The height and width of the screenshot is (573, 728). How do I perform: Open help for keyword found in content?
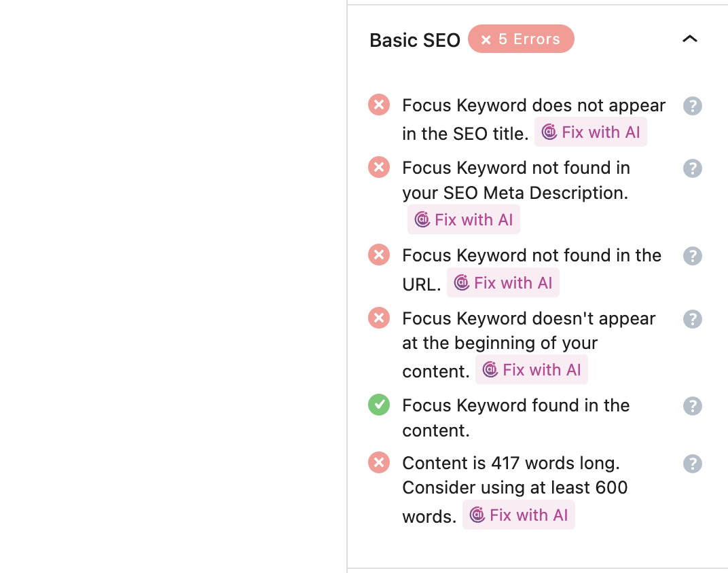coord(692,406)
